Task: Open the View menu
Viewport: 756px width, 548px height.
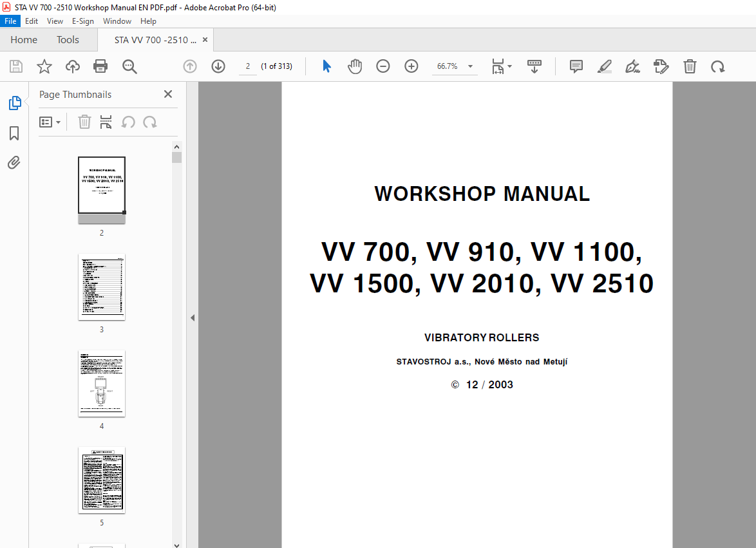Action: [55, 21]
